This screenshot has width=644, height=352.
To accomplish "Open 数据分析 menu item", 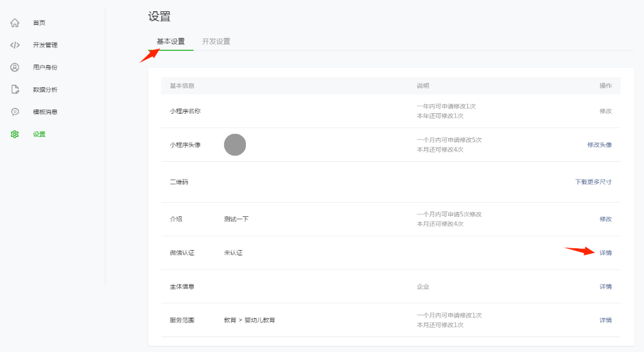I will click(x=45, y=89).
